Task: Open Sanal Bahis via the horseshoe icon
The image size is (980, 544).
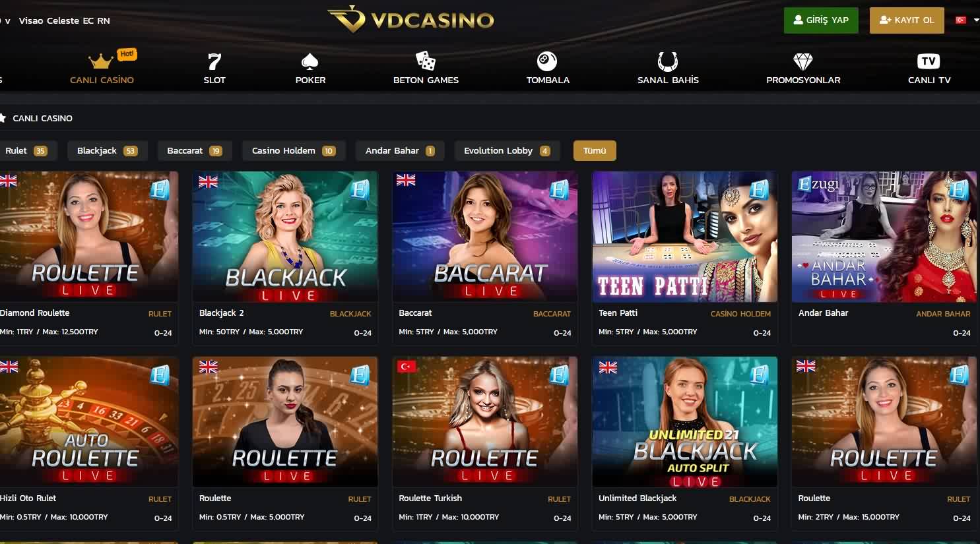Action: [668, 61]
